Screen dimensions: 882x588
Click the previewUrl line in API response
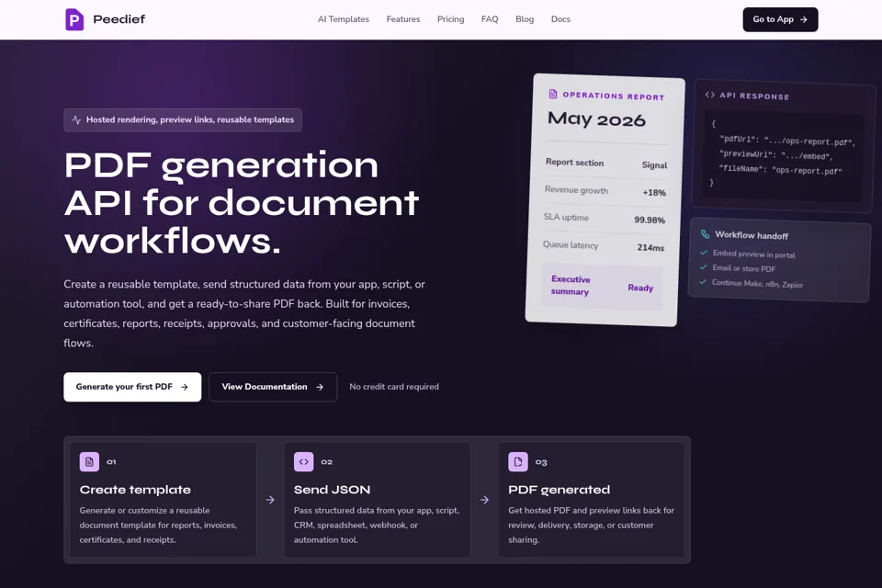click(775, 155)
